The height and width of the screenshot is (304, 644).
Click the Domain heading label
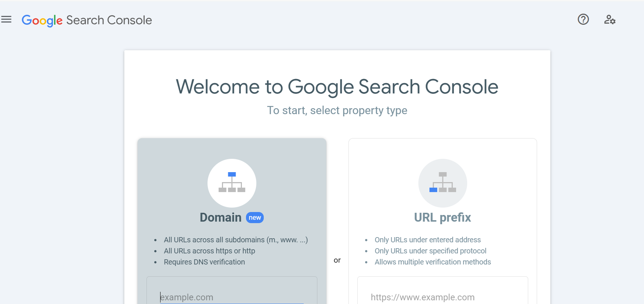[x=220, y=218]
